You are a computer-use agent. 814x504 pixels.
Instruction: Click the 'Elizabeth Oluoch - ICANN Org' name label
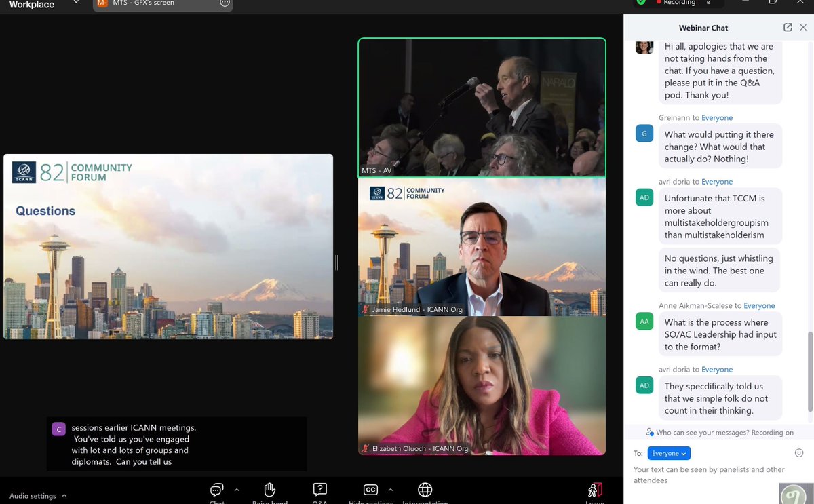pyautogui.click(x=416, y=448)
